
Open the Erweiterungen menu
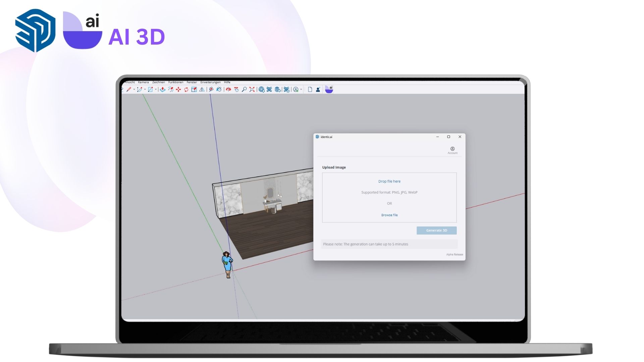210,82
